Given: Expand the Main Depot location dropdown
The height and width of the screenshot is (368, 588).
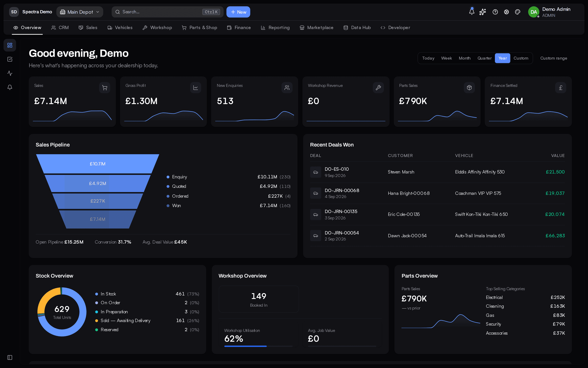Looking at the screenshot, I should click(80, 12).
